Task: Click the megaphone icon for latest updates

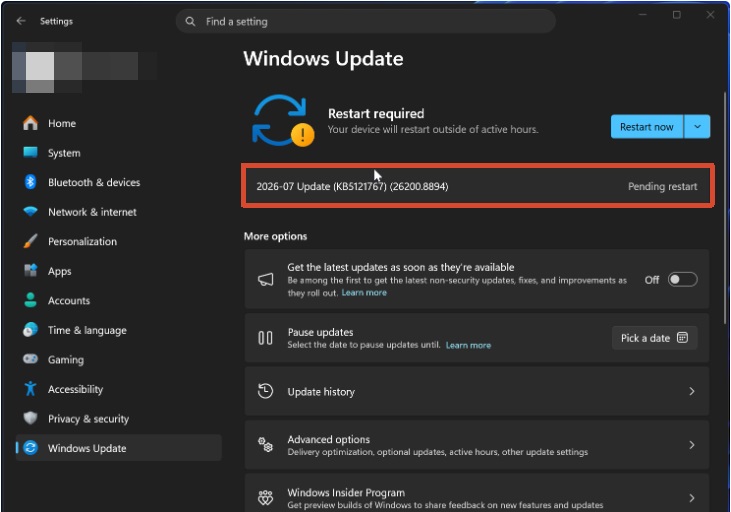Action: 266,279
